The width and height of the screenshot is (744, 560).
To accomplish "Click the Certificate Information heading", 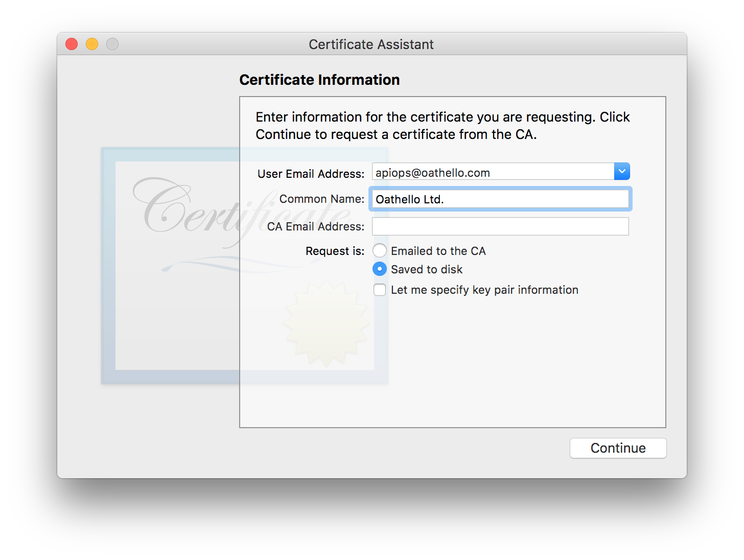I will coord(319,80).
